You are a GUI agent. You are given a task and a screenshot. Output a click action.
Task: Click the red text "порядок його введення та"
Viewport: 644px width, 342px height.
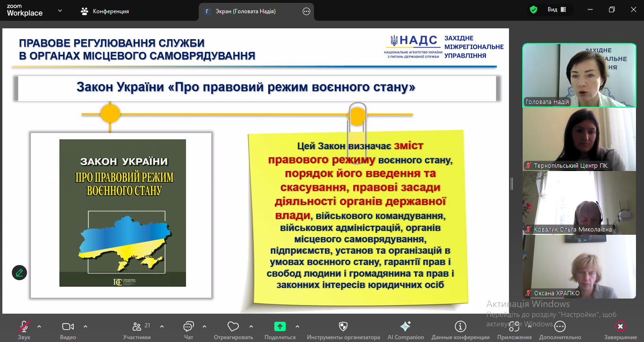(360, 174)
